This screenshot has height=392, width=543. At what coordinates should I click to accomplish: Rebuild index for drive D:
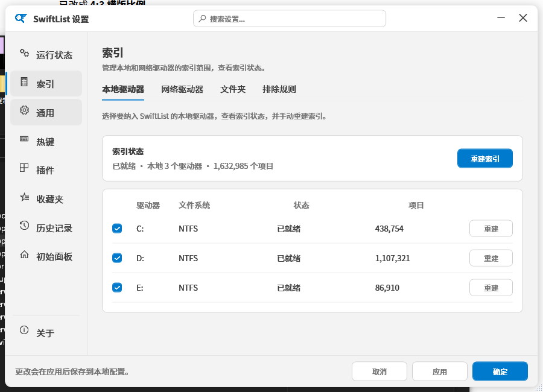coord(491,258)
